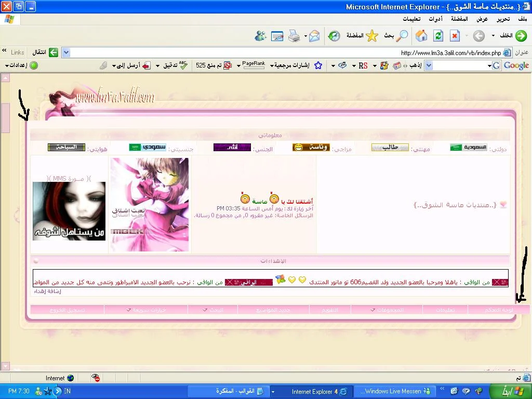Click the Edit page icon in toolbar
Screen dimensions: 532x399
pyautogui.click(x=277, y=36)
